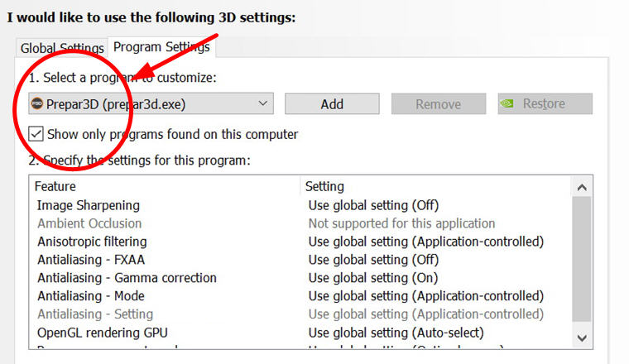The width and height of the screenshot is (629, 364).
Task: Open the Antialiasing - FXAA setting value
Action: 373,260
